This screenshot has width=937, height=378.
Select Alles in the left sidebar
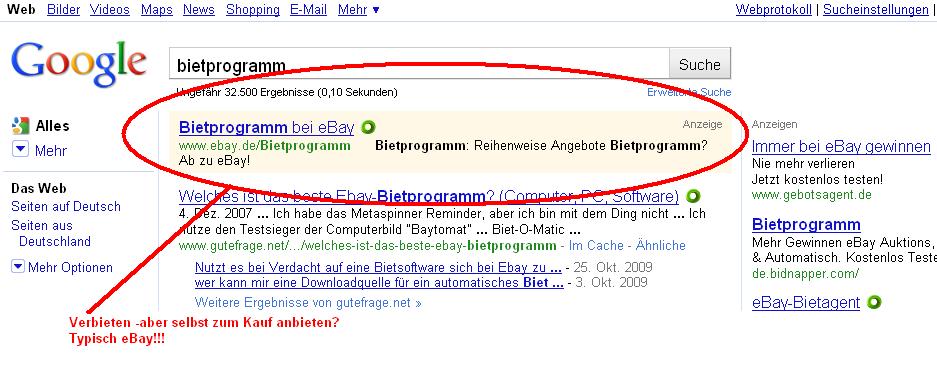[53, 126]
